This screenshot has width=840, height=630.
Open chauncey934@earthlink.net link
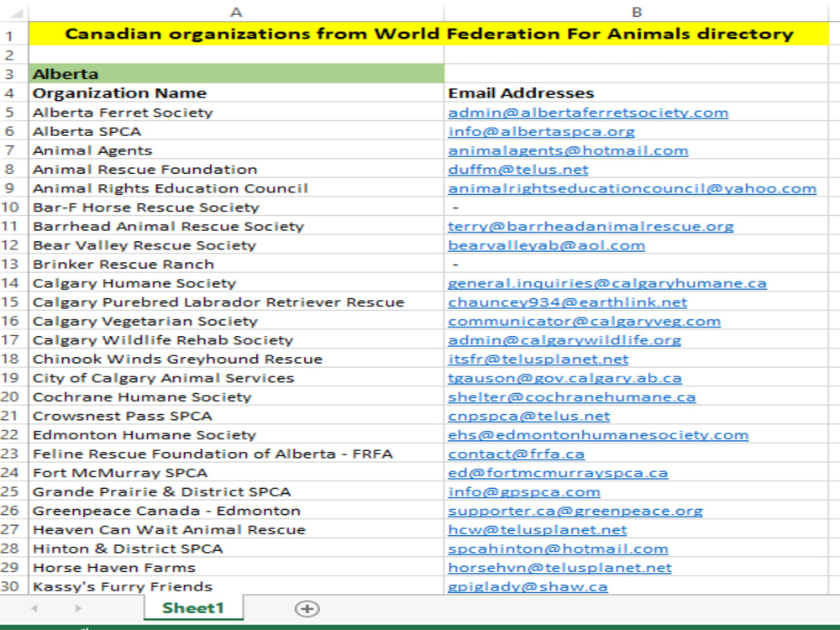[x=567, y=302]
